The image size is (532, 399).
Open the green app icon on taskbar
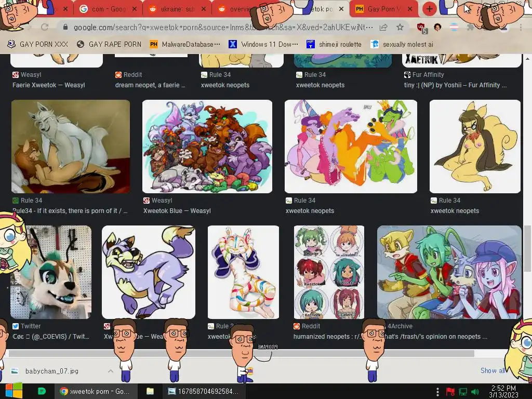[x=42, y=391]
